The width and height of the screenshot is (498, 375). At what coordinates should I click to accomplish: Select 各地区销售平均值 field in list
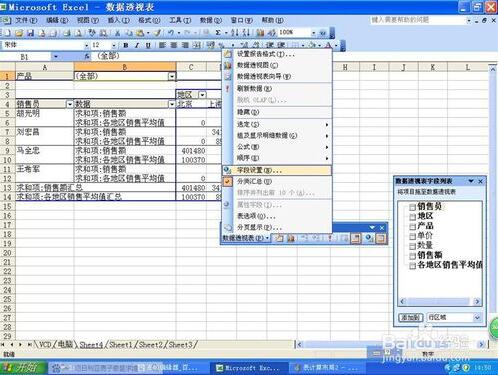(x=450, y=265)
